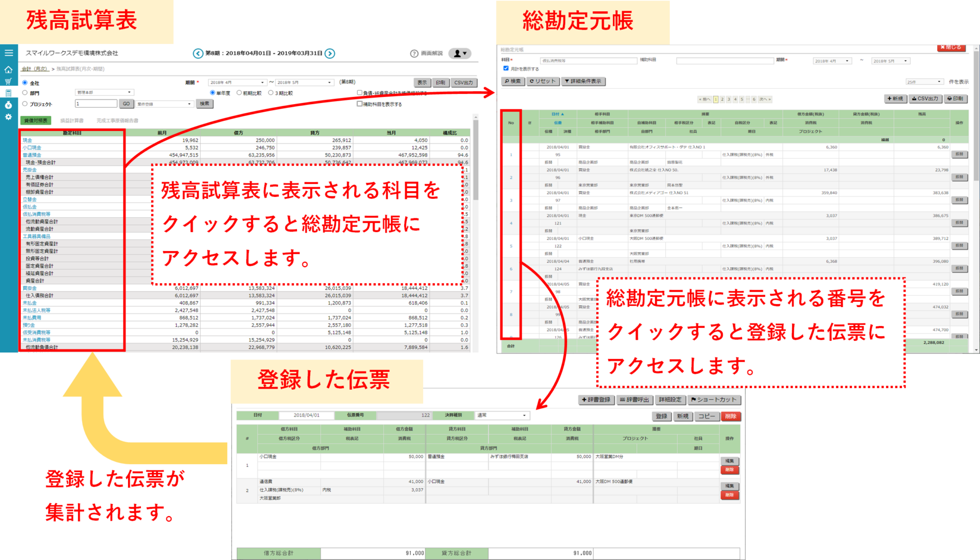Open the 25件 rows-per-page dropdown
The image size is (980, 560).
pyautogui.click(x=924, y=82)
